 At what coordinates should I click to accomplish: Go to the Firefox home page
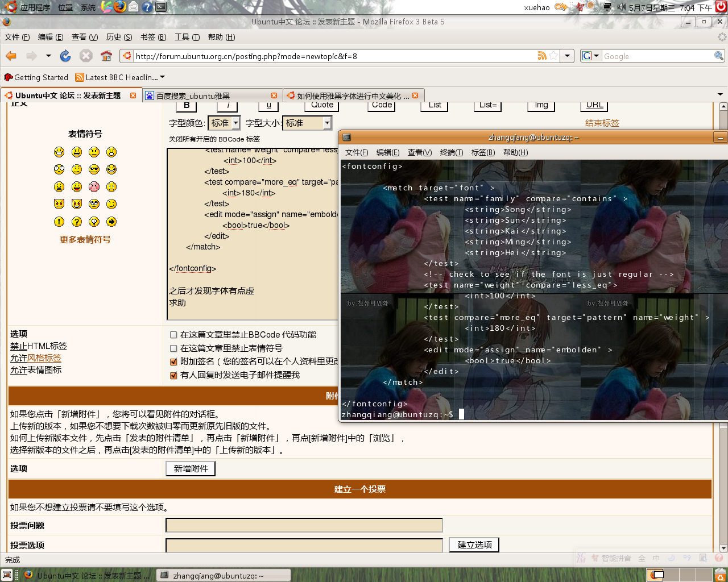click(x=106, y=56)
